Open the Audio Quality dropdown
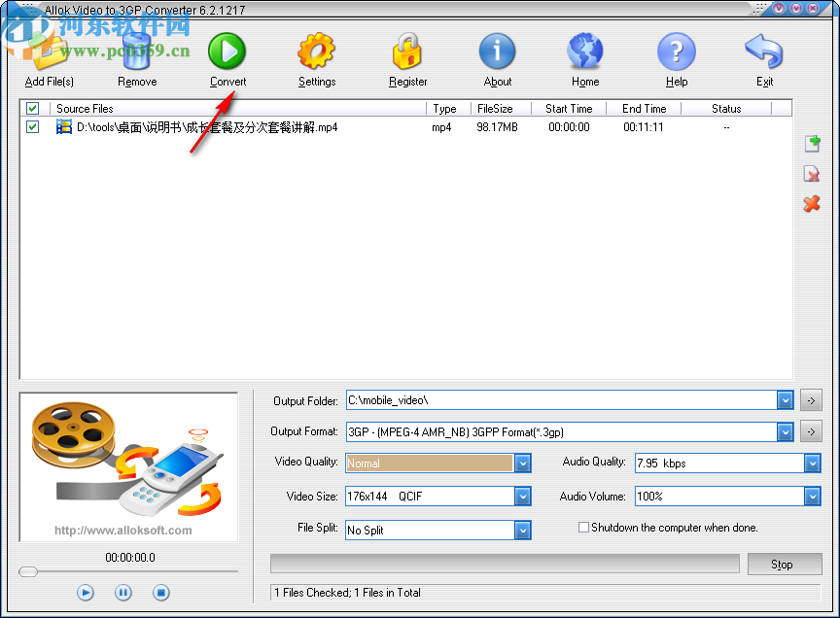 coord(812,463)
